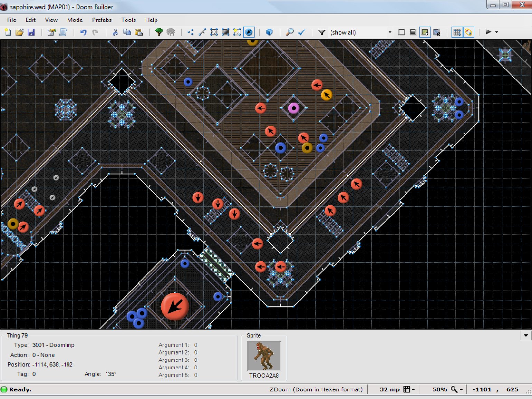This screenshot has width=532, height=399.
Task: Open the Mode menu
Action: tap(75, 20)
